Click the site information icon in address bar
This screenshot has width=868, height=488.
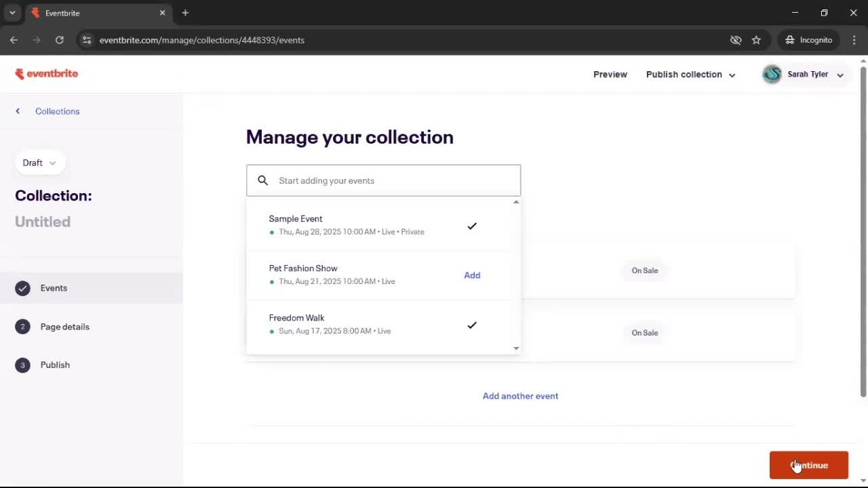86,40
